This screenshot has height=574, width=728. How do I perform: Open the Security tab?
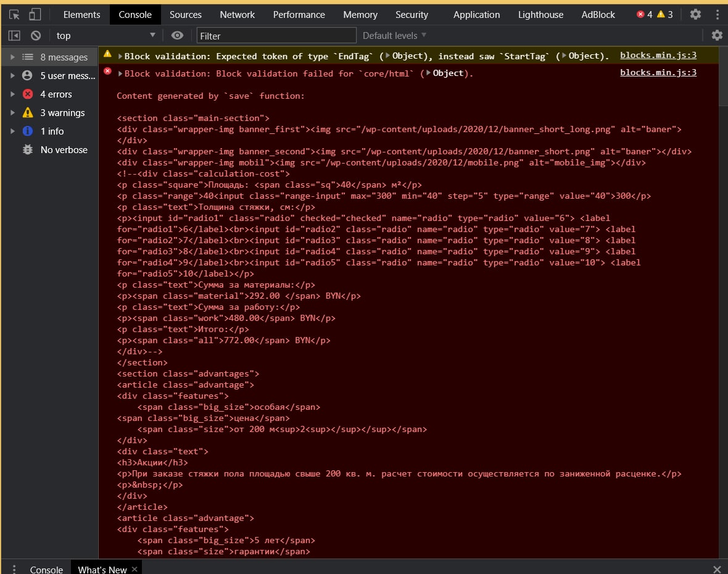pyautogui.click(x=412, y=15)
